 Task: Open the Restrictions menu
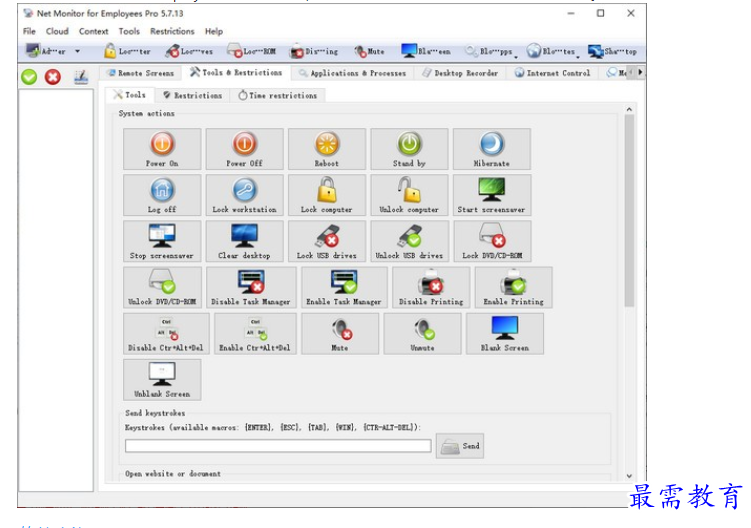click(172, 31)
